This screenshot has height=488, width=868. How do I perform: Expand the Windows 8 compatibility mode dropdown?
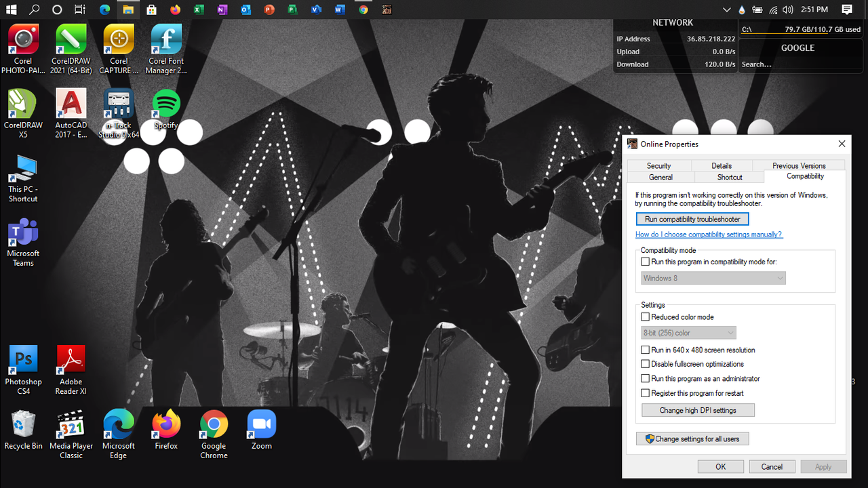(713, 278)
